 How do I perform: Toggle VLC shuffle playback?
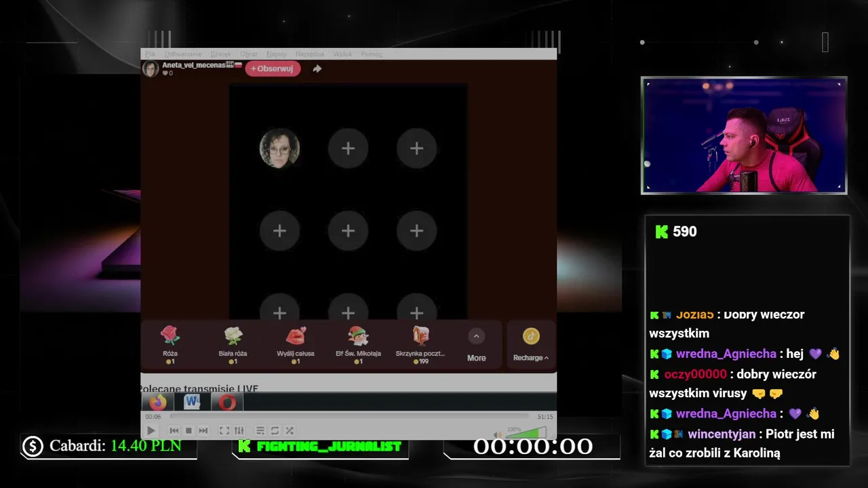pos(290,430)
